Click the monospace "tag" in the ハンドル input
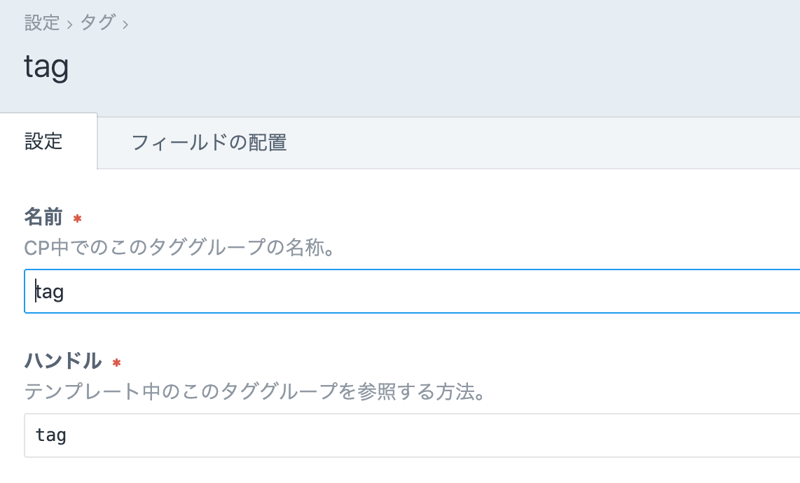The width and height of the screenshot is (800, 483). click(51, 436)
